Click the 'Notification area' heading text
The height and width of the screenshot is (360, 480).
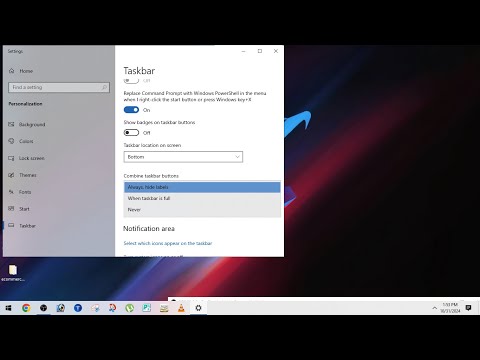(149, 229)
